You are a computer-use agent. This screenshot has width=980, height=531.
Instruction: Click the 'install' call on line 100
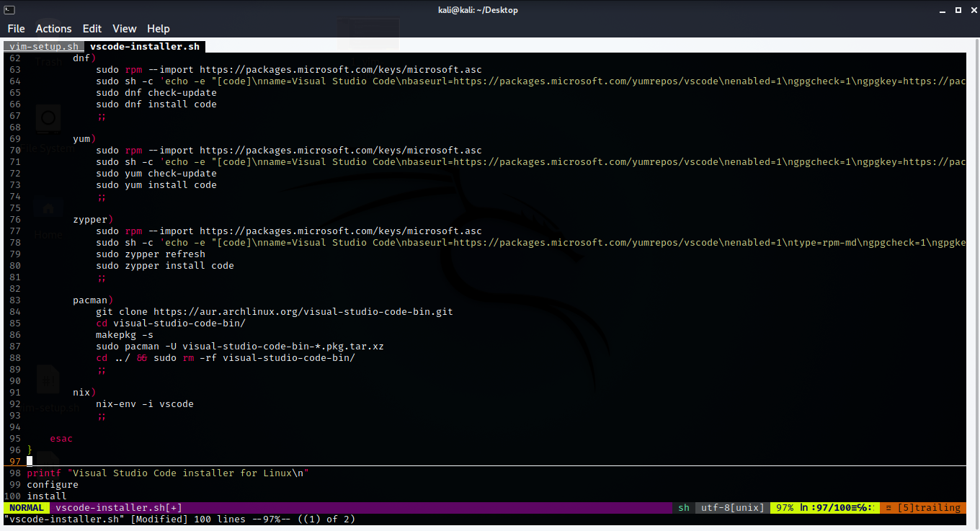point(47,496)
